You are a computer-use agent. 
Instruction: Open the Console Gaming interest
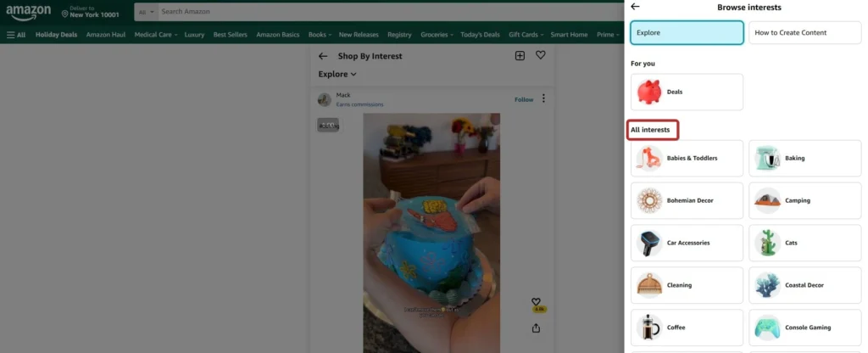(804, 328)
